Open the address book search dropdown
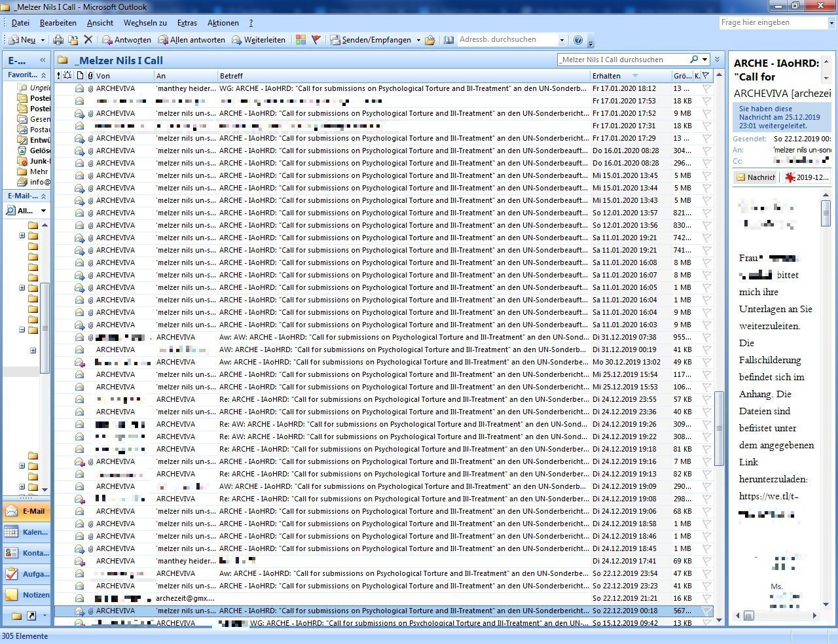The height and width of the screenshot is (644, 838). (x=562, y=40)
